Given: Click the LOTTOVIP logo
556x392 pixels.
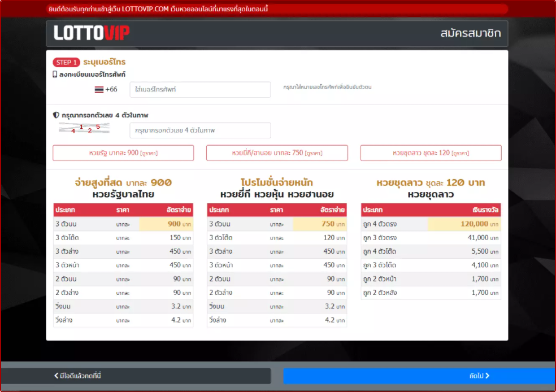Looking at the screenshot, I should [x=92, y=33].
